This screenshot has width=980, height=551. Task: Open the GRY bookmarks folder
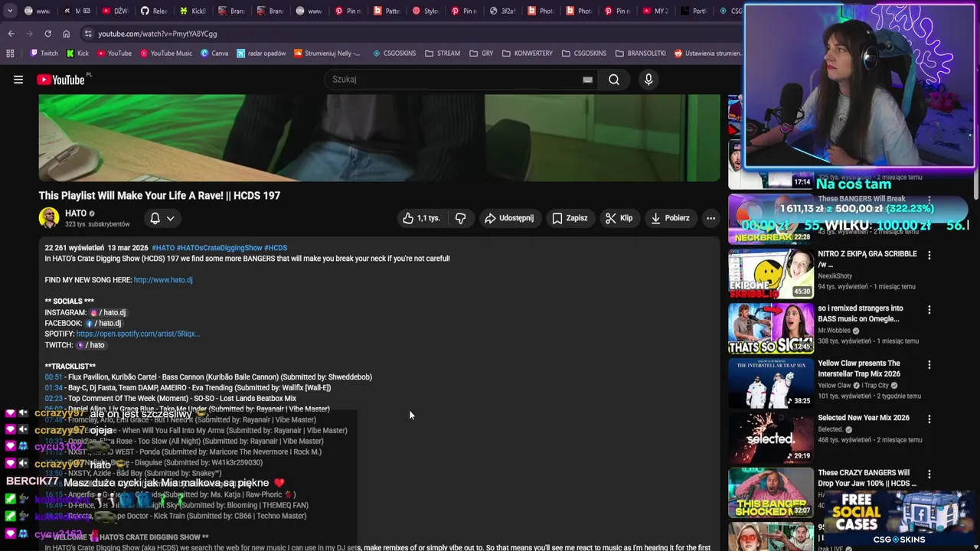tap(482, 54)
